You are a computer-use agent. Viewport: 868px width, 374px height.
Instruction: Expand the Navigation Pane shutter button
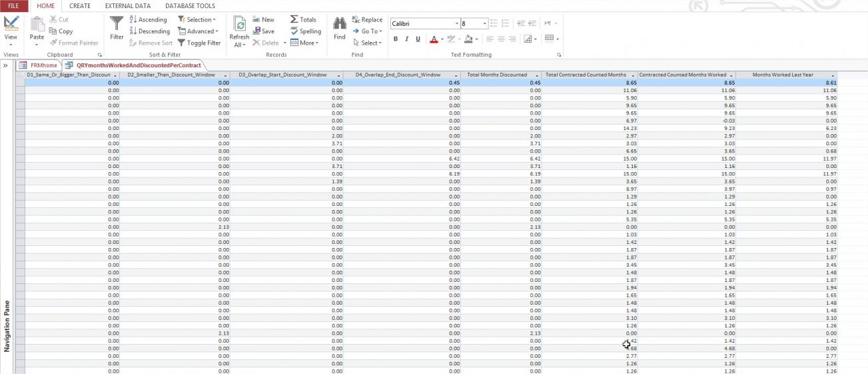tap(5, 65)
